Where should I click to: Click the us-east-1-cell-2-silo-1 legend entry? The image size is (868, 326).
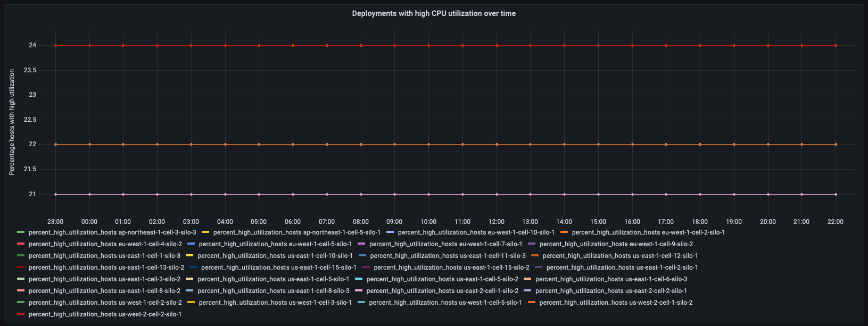point(622,268)
